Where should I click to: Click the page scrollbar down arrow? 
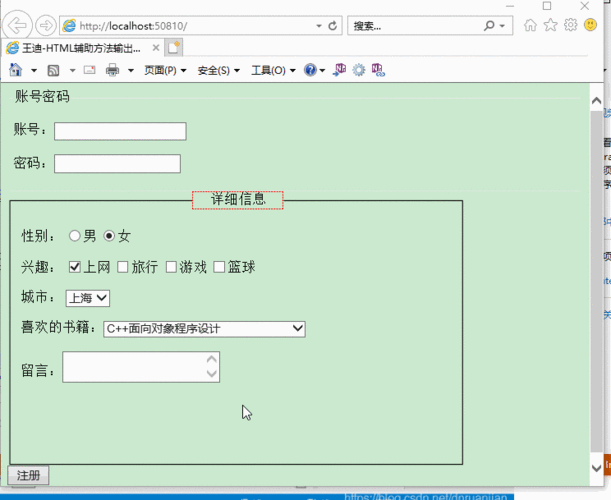click(x=596, y=468)
